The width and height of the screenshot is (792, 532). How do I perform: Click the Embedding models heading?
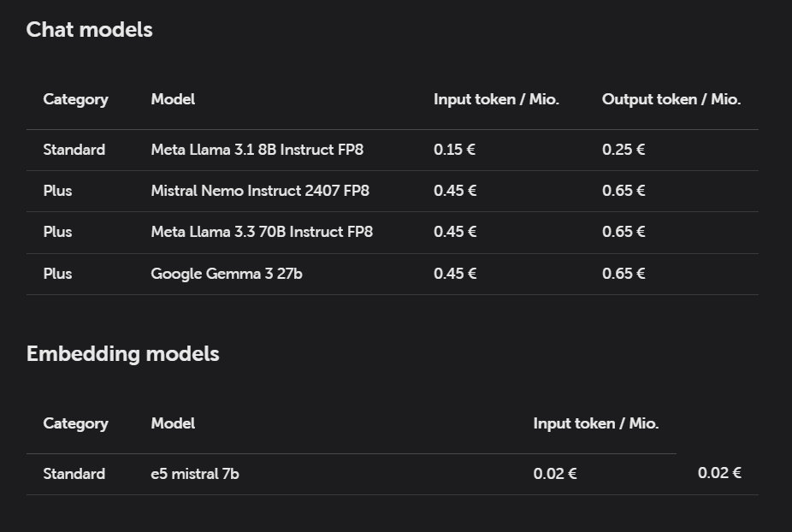click(122, 354)
